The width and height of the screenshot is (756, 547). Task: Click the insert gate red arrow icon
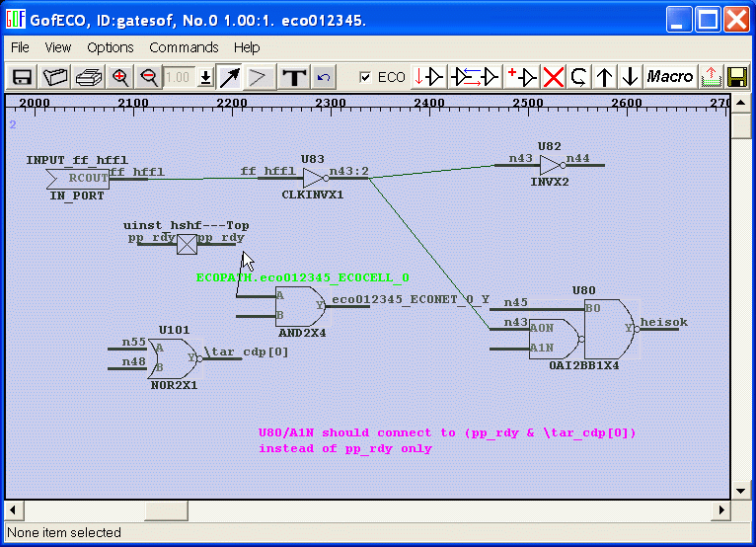click(x=429, y=77)
